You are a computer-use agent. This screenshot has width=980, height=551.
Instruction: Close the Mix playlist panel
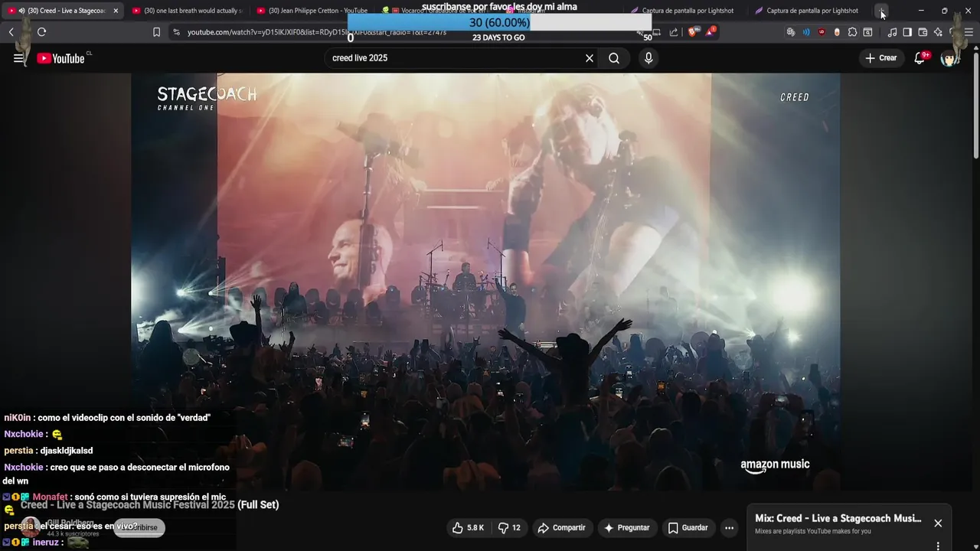pyautogui.click(x=938, y=523)
